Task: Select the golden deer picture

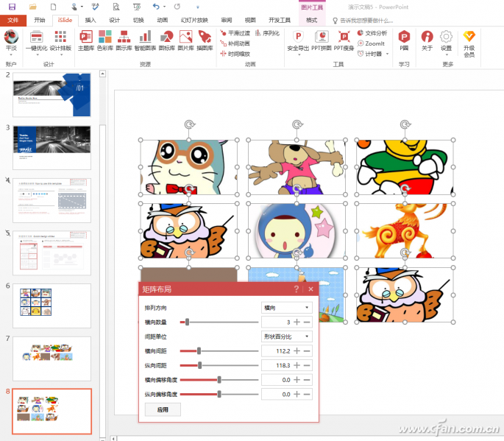Action: tap(405, 231)
